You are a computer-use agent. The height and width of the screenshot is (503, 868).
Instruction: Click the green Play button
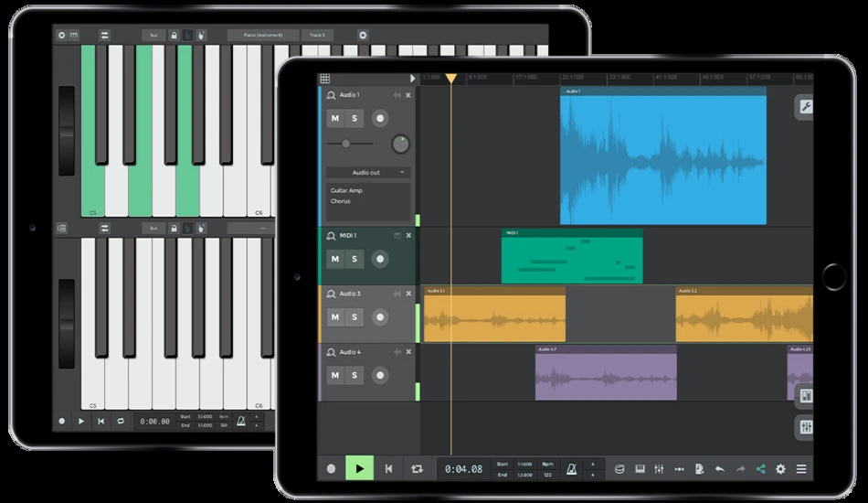tap(359, 468)
